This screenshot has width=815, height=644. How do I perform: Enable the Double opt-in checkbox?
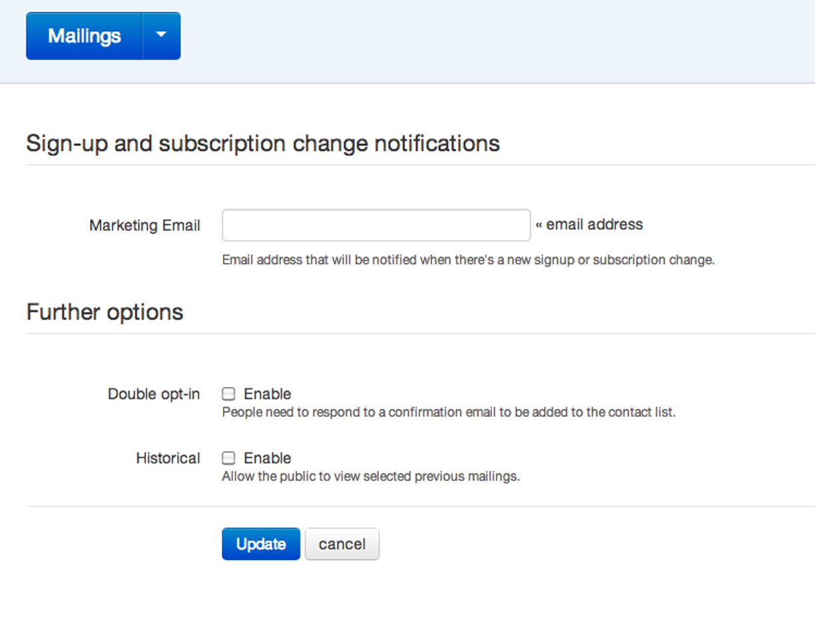tap(228, 394)
